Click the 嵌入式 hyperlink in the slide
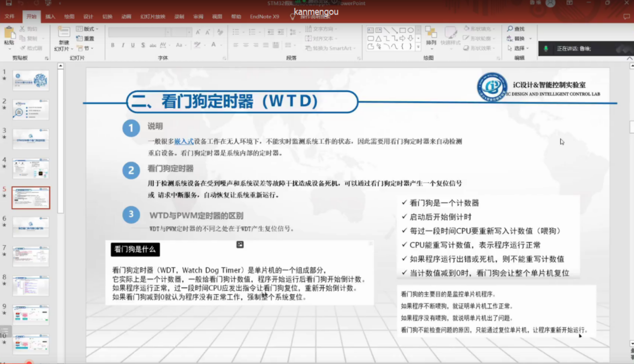 [184, 142]
